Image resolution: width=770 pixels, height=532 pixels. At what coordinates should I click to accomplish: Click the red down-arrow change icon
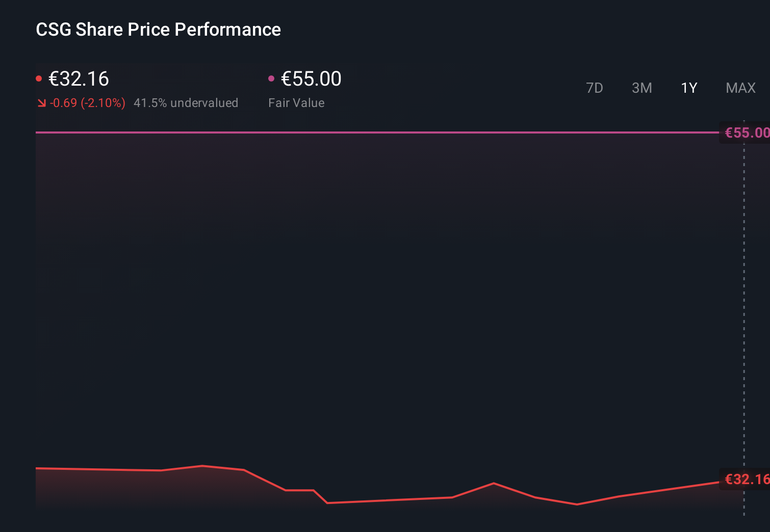(41, 103)
